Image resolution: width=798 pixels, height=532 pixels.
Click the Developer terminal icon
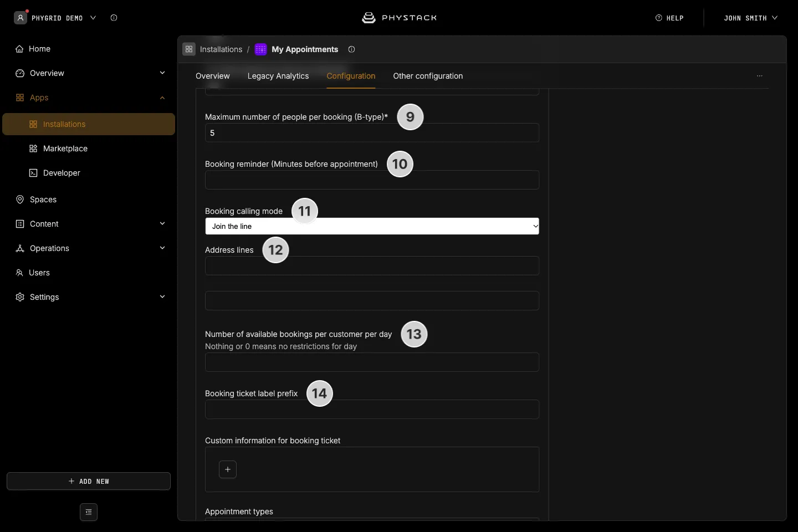click(33, 173)
